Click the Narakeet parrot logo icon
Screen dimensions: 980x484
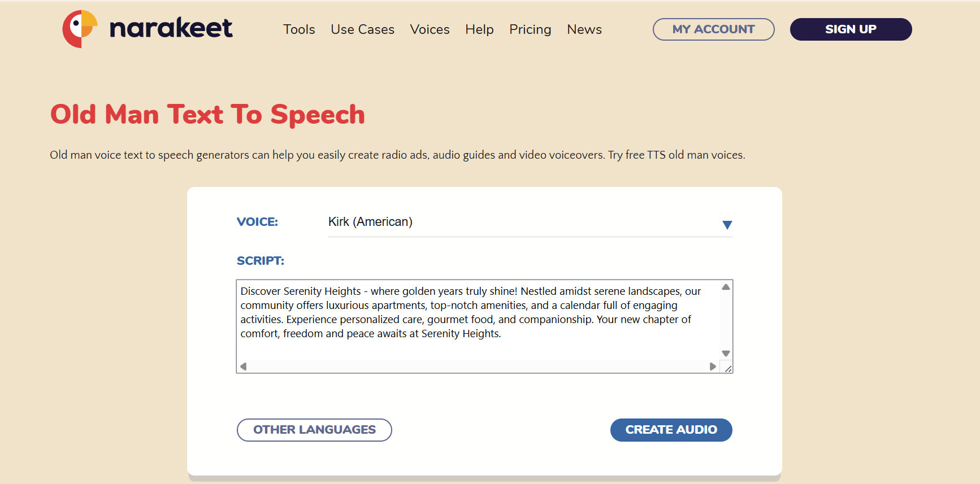[x=80, y=29]
